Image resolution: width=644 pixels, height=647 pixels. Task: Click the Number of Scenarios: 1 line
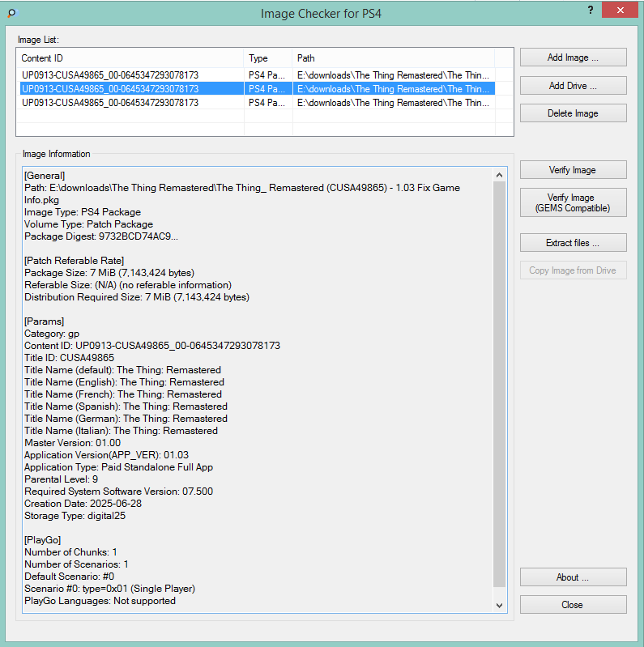[76, 564]
